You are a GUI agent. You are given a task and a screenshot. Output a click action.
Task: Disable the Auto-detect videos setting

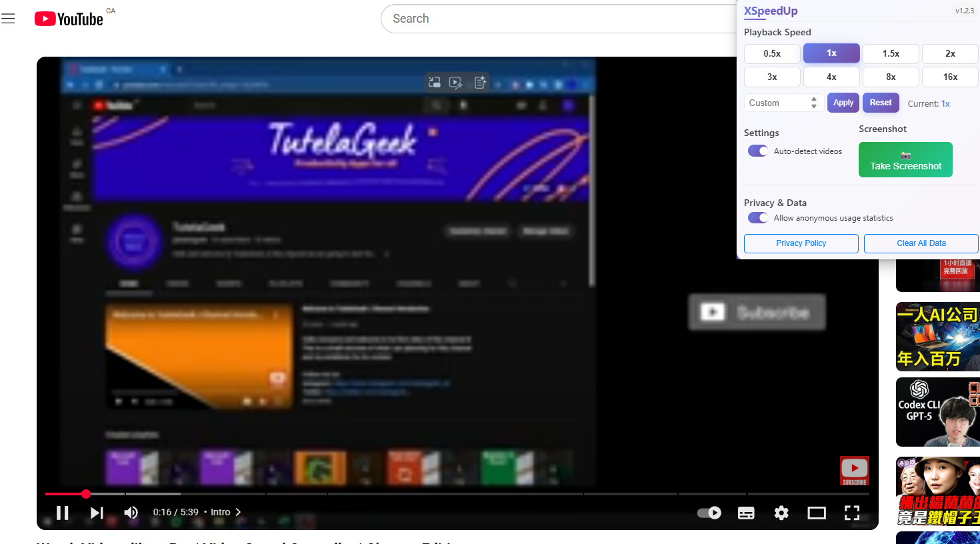click(757, 151)
